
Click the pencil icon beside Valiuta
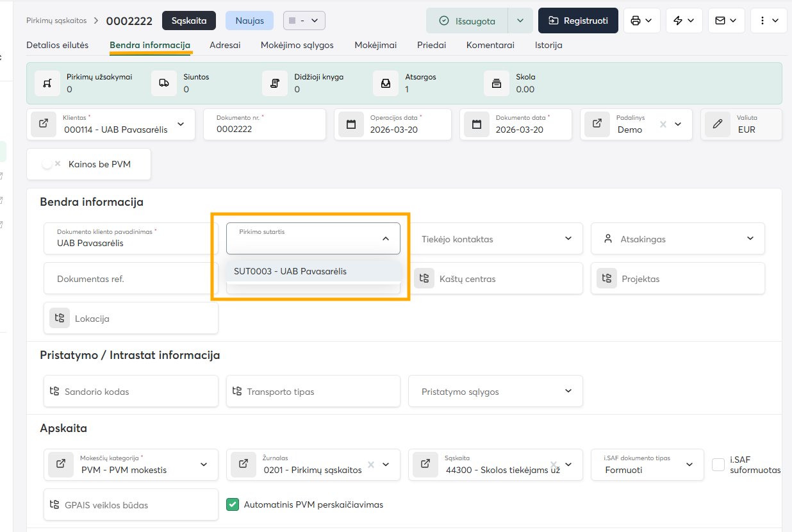718,124
